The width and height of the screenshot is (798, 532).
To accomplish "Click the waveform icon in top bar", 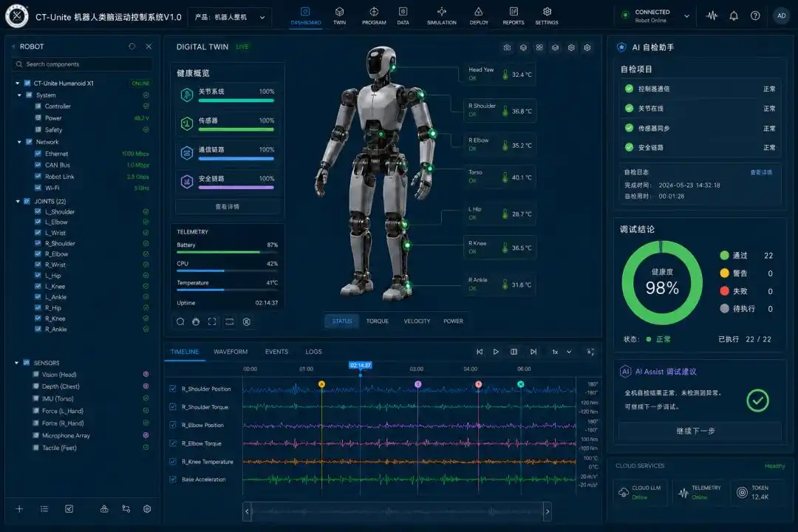I will pos(712,16).
